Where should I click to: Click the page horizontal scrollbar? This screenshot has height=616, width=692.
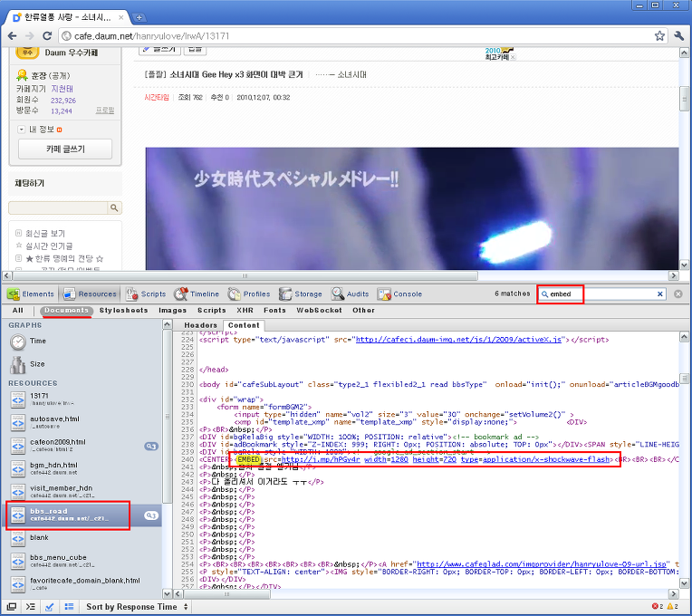pyautogui.click(x=245, y=275)
